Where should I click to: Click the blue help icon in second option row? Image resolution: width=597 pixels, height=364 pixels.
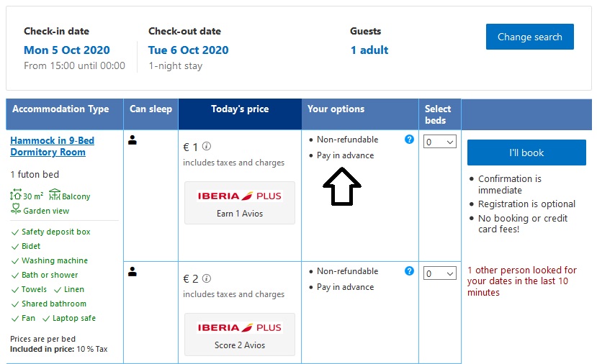pos(409,271)
